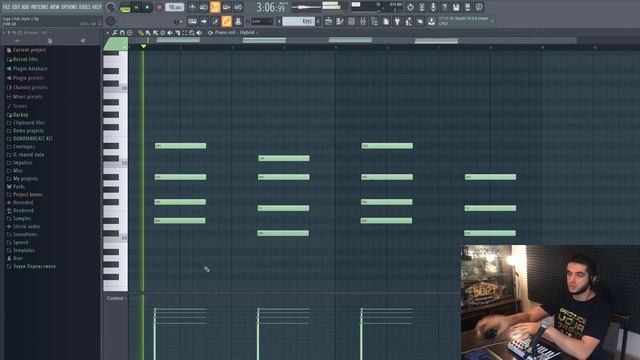This screenshot has width=640, height=360.
Task: Select the Delete tool in piano roll
Action: click(x=162, y=33)
